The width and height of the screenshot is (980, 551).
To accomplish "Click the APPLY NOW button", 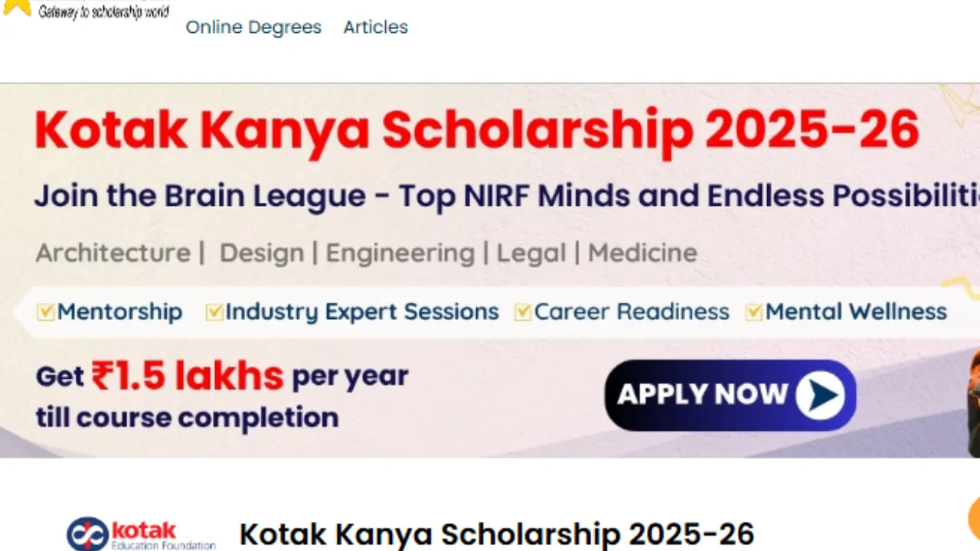I will (730, 395).
